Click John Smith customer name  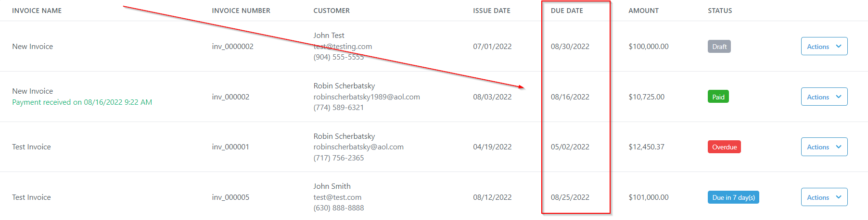[x=332, y=186]
